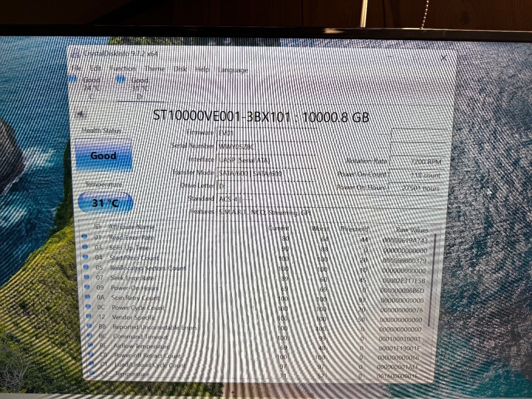Viewport: 532px width, 399px height.
Task: Open the Theme menu
Action: (155, 69)
